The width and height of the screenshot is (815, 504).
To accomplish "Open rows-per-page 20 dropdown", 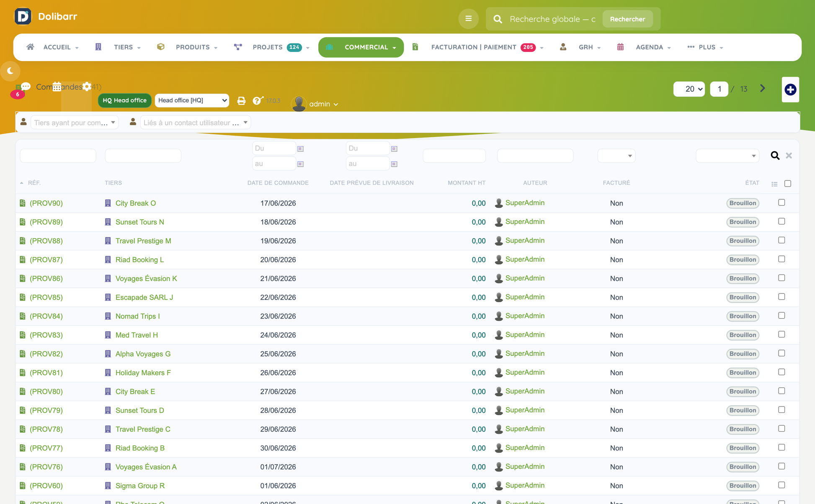I will point(689,89).
